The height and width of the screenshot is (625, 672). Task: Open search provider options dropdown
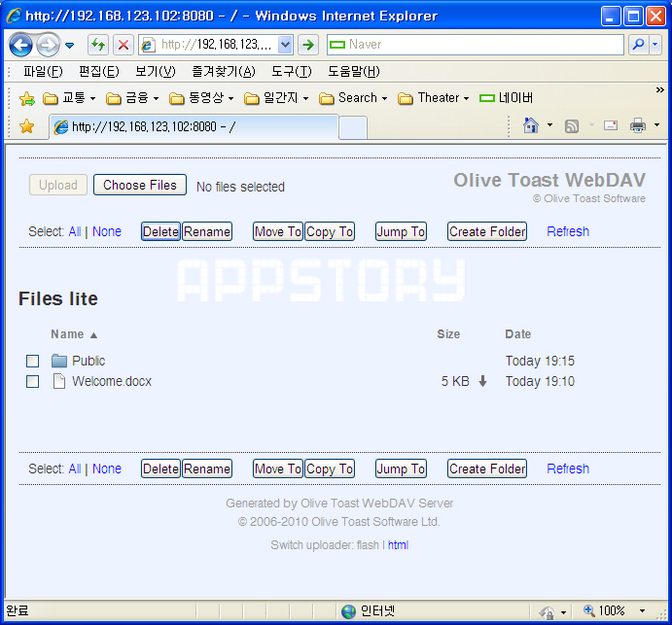[x=655, y=45]
